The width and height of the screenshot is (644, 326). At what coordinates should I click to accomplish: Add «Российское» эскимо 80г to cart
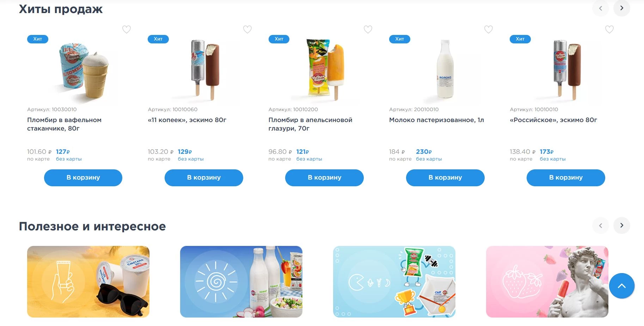pyautogui.click(x=566, y=177)
